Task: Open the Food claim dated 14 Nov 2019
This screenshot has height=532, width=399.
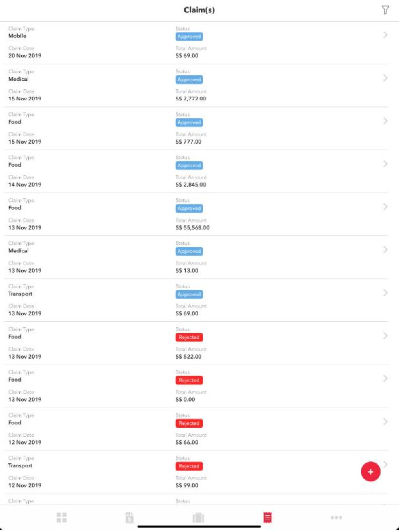Action: (x=196, y=171)
